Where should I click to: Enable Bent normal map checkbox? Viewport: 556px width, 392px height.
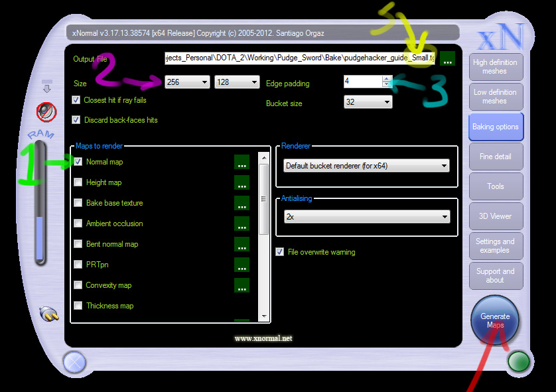click(x=78, y=244)
